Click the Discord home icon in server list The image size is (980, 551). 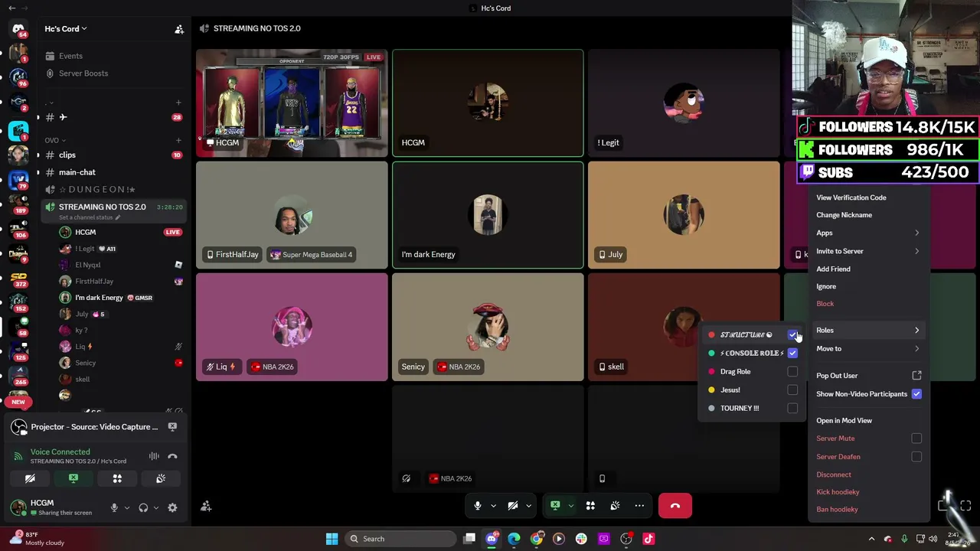point(18,29)
